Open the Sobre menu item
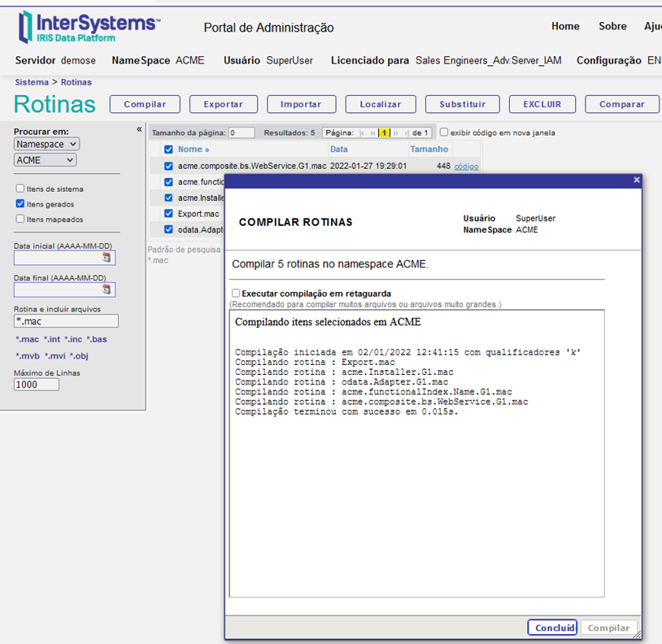Image resolution: width=662 pixels, height=644 pixels. point(612,26)
